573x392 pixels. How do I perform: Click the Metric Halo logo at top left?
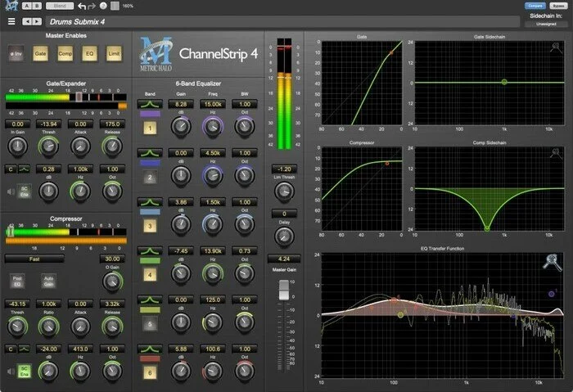tap(9, 6)
